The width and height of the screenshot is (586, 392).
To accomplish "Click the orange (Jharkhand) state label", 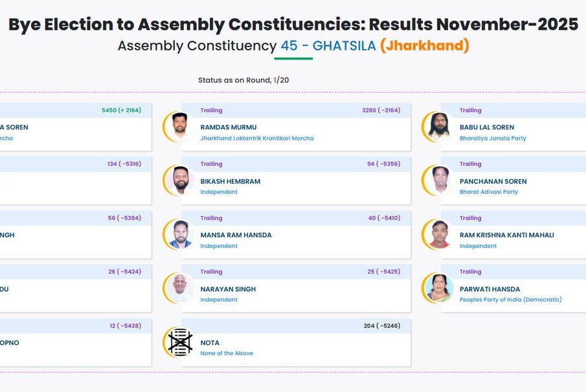I will click(x=424, y=46).
